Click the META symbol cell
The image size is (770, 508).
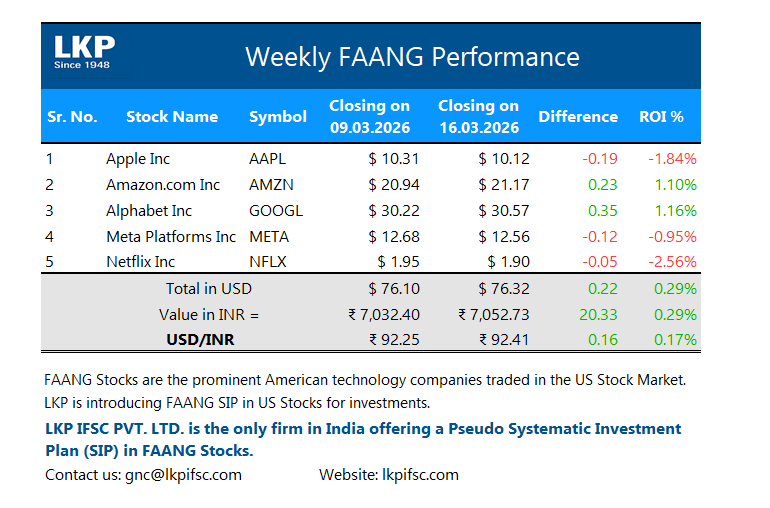pyautogui.click(x=270, y=237)
